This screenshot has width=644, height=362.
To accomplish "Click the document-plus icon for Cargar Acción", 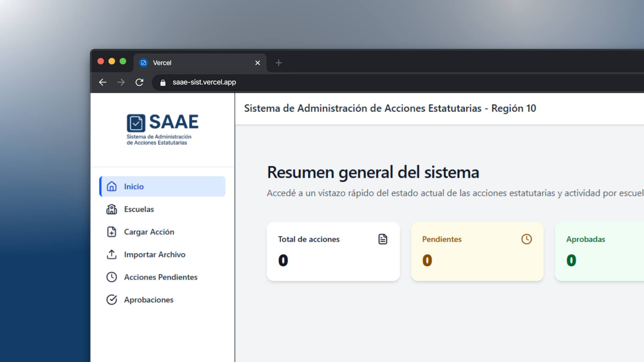I will pos(112,232).
